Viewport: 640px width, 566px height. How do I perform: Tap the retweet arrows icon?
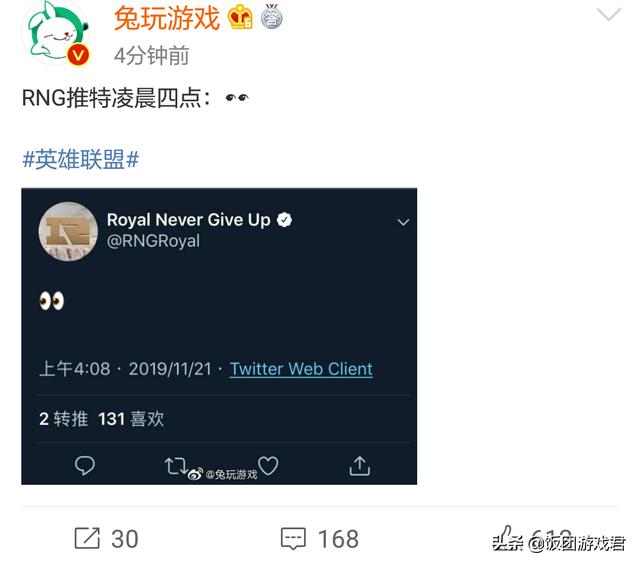point(176,466)
